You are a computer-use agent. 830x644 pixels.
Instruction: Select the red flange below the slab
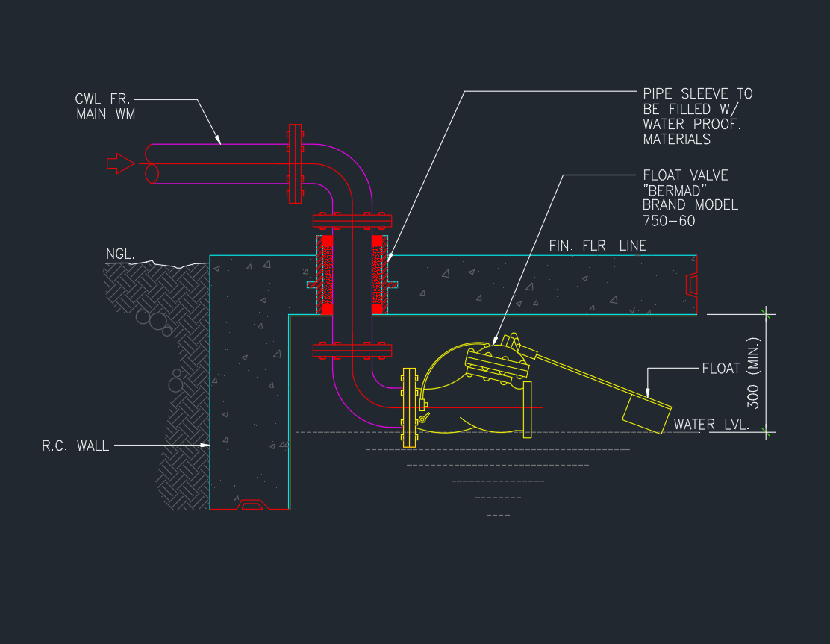pos(352,350)
